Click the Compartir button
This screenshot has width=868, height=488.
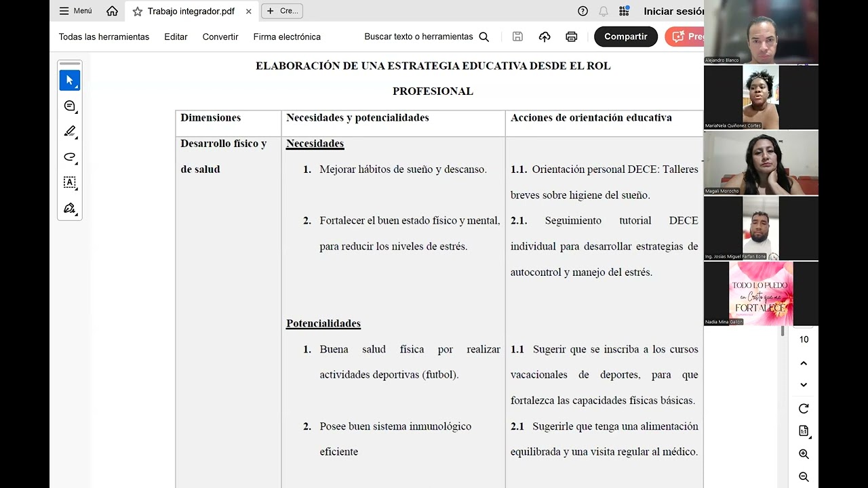pos(626,37)
